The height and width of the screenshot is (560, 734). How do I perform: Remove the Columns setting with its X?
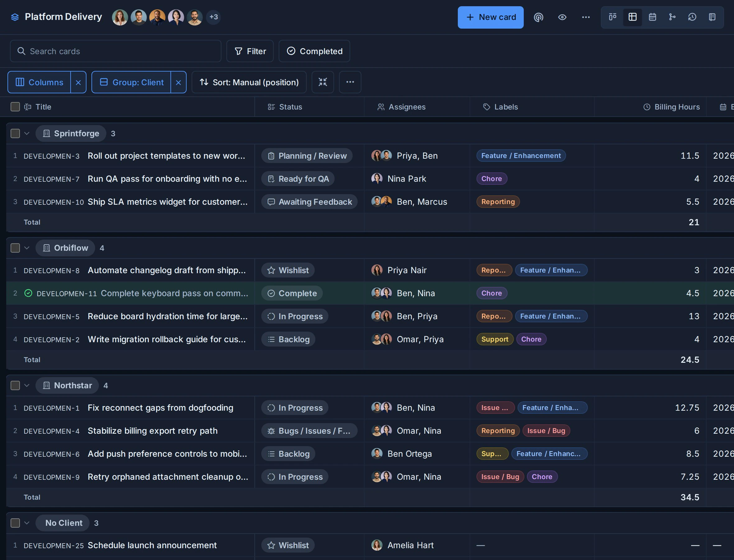coord(78,82)
